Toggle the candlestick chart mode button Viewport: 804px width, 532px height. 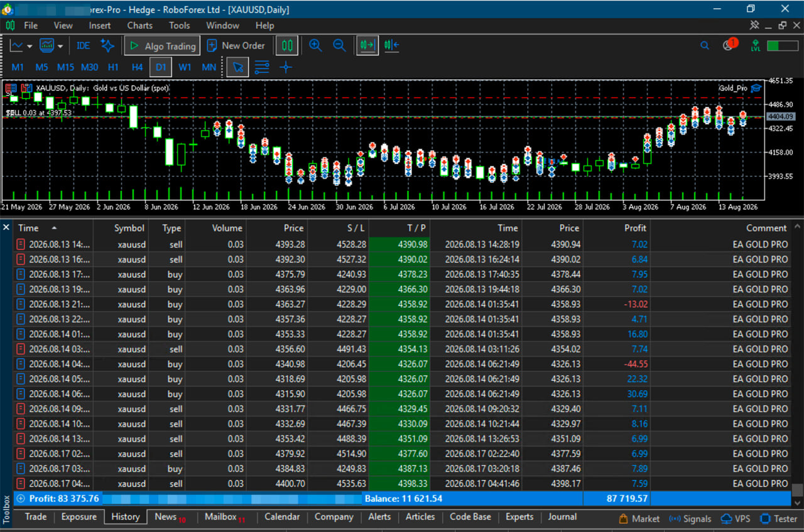click(287, 46)
